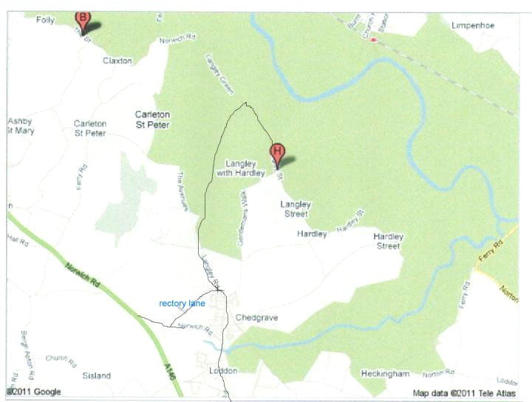Click the Hardley Street label
Viewport: 532px width, 402px height.
(389, 241)
